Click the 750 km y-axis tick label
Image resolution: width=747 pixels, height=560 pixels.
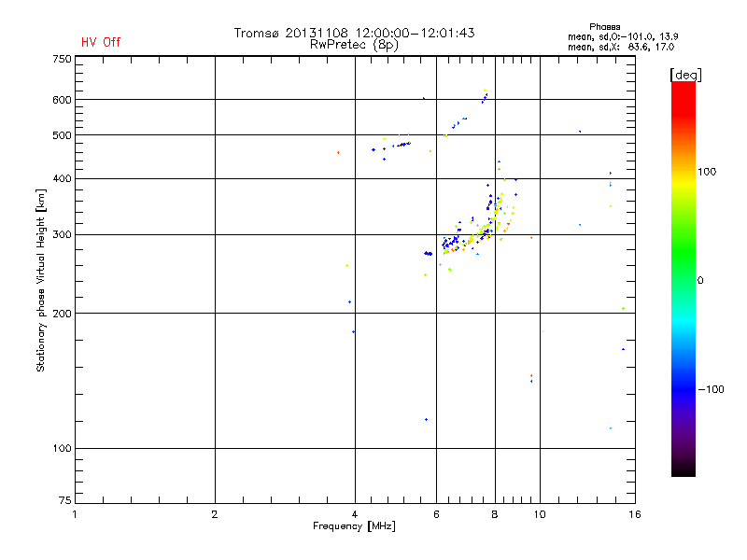61,58
